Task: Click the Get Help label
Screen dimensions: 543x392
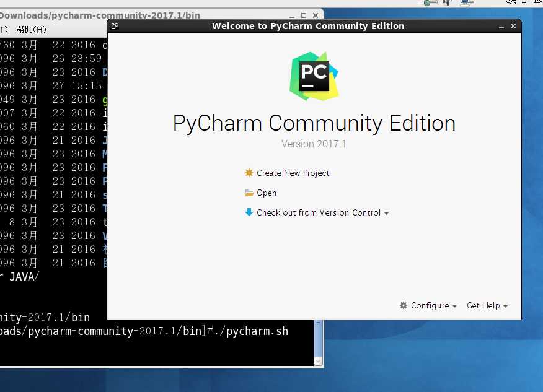Action: 483,305
